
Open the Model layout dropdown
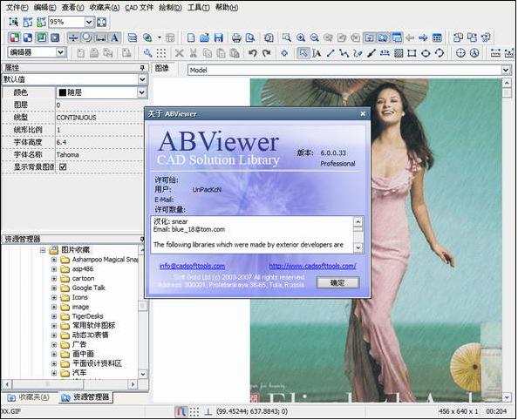click(x=506, y=70)
